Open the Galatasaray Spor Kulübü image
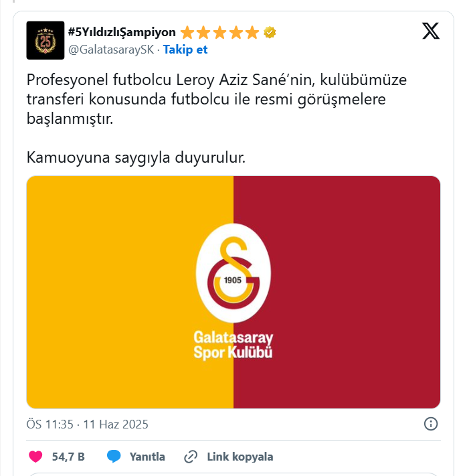This screenshot has width=475, height=476. click(x=233, y=292)
